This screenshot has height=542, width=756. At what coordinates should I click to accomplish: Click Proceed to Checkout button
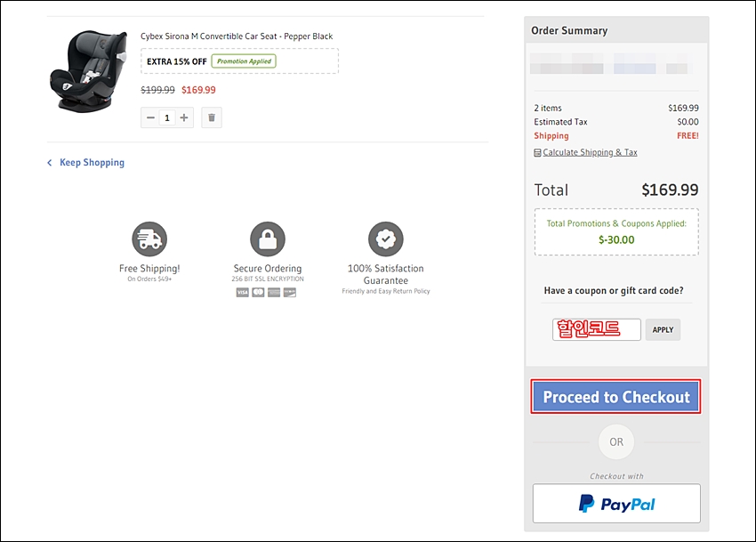click(616, 397)
